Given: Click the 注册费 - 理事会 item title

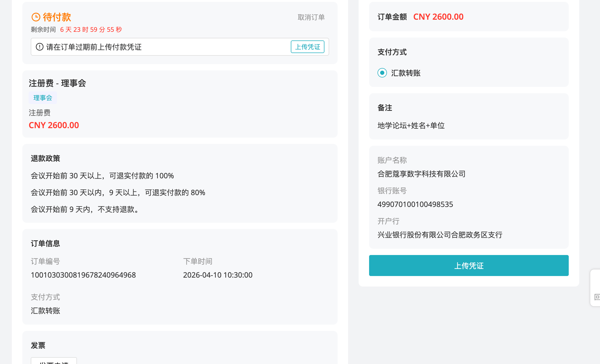Looking at the screenshot, I should point(57,83).
